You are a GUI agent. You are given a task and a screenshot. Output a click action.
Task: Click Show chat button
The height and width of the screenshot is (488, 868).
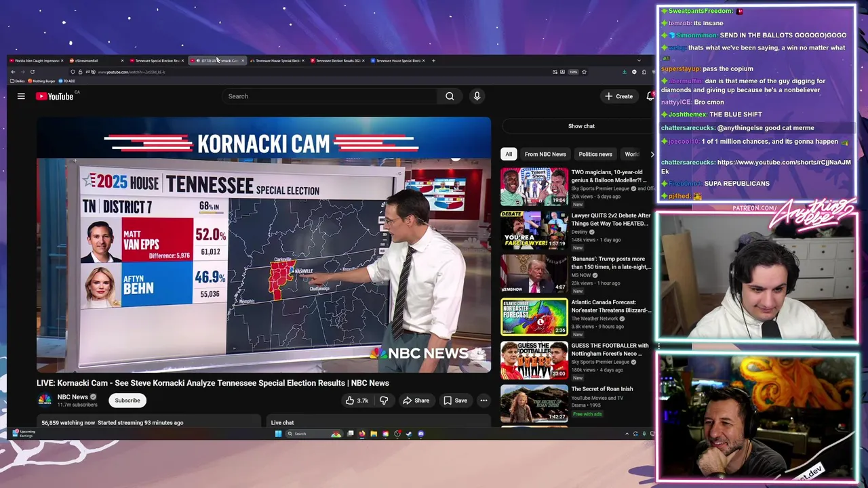(581, 126)
